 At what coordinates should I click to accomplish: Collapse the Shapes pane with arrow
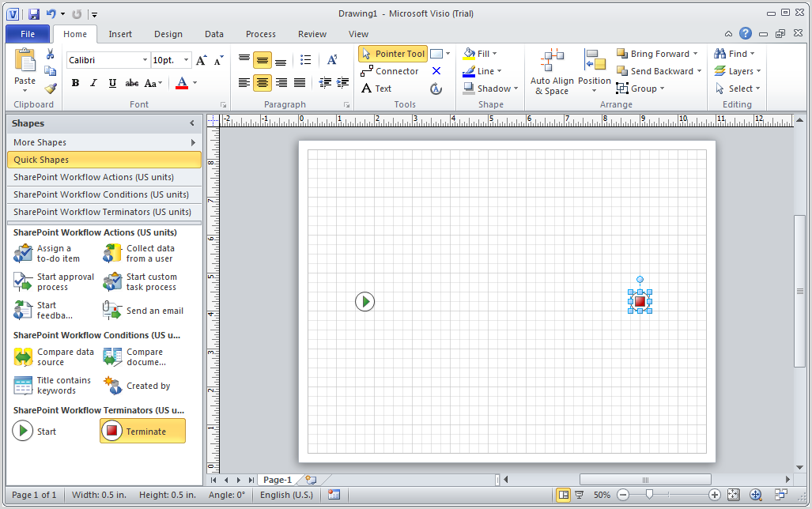click(x=192, y=123)
